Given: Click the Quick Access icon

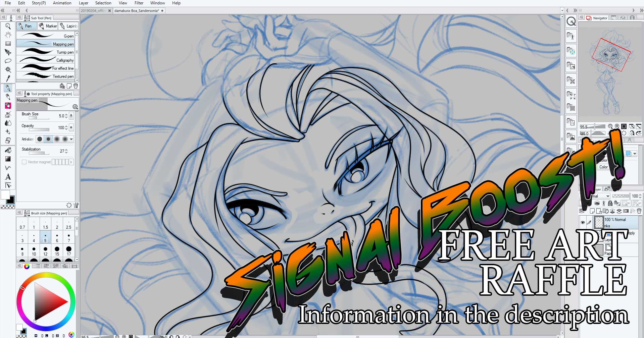Looking at the screenshot, I should click(571, 21).
